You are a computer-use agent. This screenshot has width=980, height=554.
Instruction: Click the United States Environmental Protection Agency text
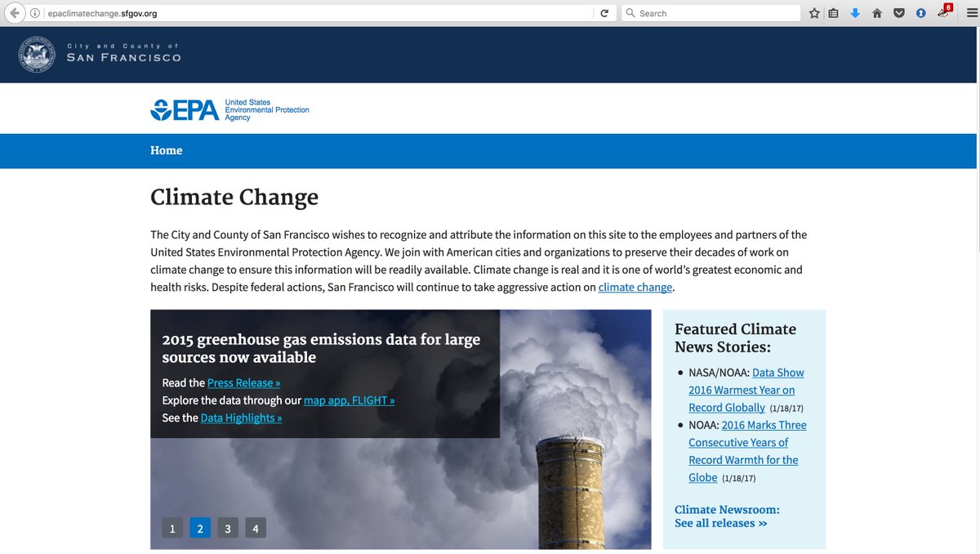click(267, 110)
